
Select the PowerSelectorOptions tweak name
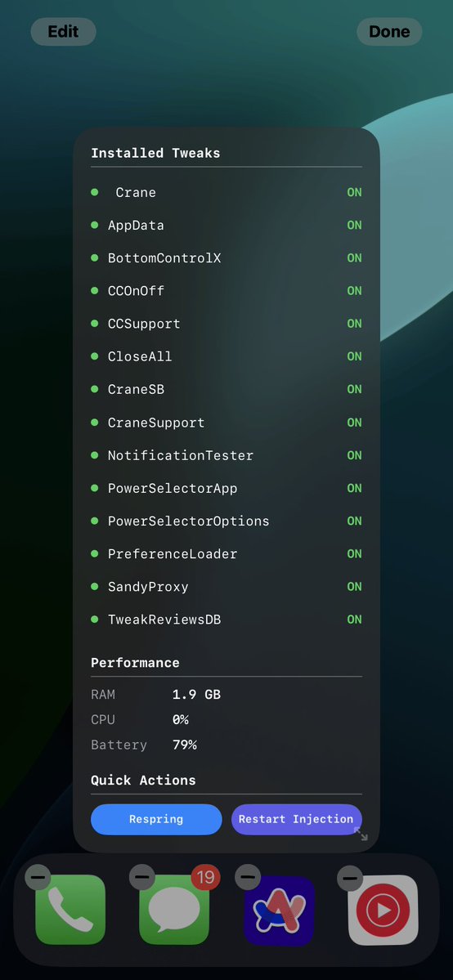coord(188,521)
